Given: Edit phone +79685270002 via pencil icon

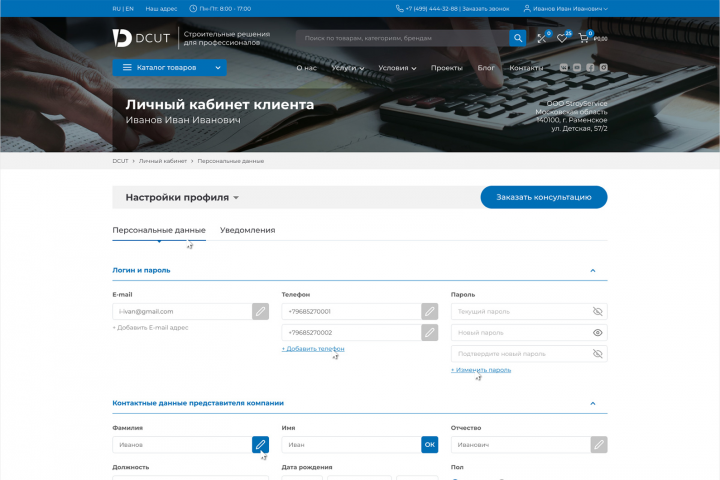Looking at the screenshot, I should [429, 333].
